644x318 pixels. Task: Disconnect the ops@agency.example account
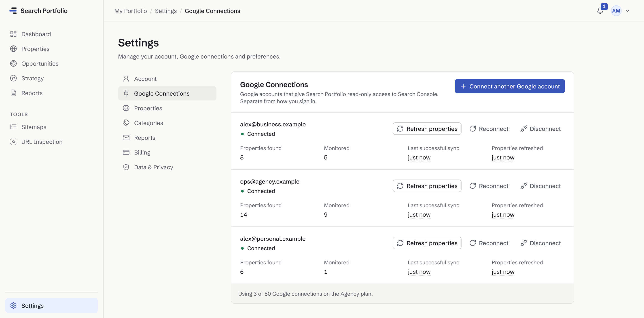pyautogui.click(x=540, y=186)
